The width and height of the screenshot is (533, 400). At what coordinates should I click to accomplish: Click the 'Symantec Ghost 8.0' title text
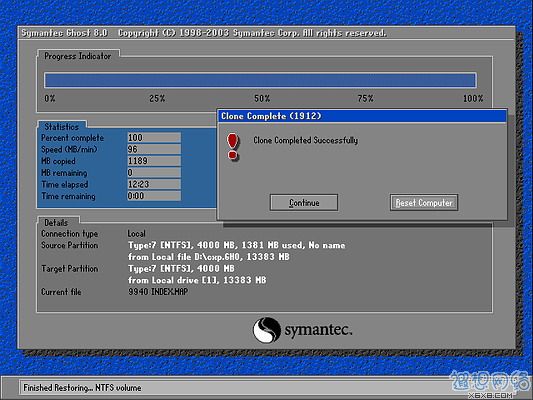click(64, 33)
